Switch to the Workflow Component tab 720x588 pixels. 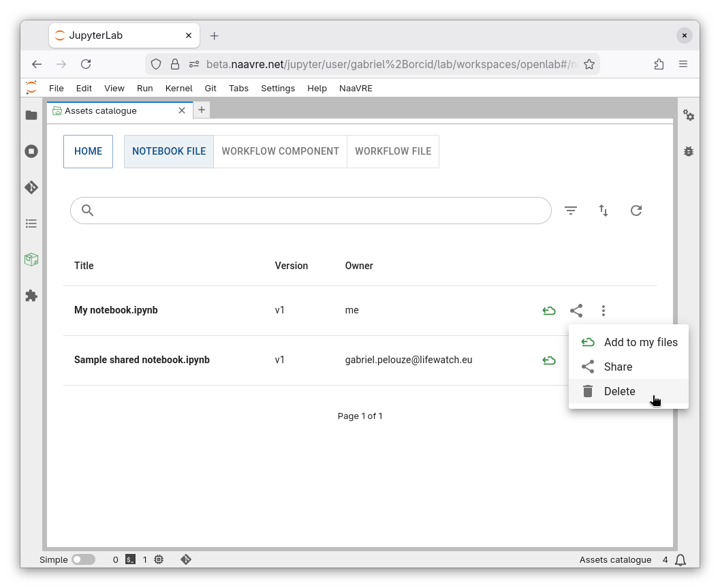280,151
